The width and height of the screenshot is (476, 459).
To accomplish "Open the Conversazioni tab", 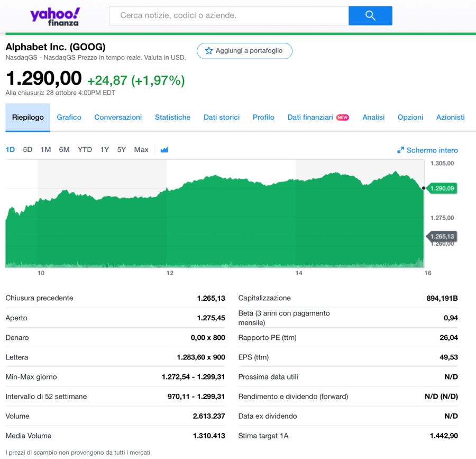I will click(x=118, y=118).
